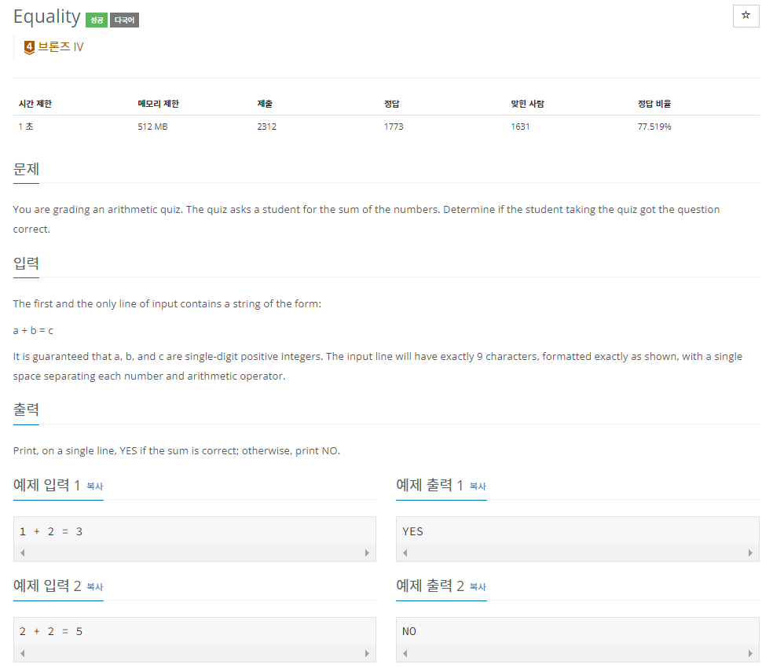
Task: Click the '예제 입력 2' heading
Action: 47,586
